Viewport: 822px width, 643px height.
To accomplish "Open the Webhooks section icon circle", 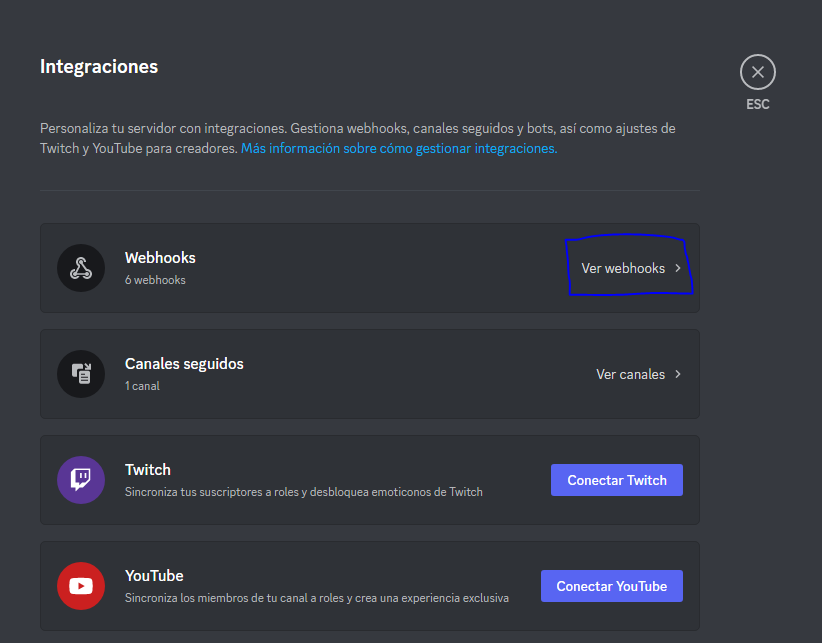I will click(81, 268).
